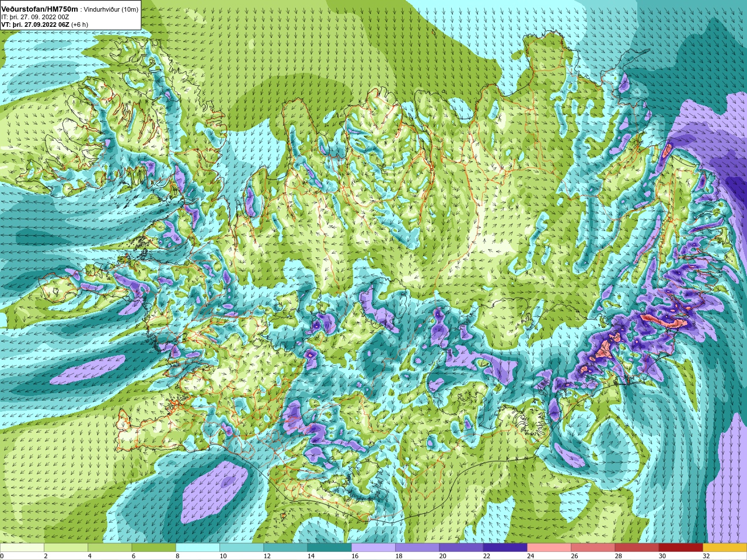The image size is (747, 560).
Task: Choose the 28–30 red legend swatch
Action: 637,548
